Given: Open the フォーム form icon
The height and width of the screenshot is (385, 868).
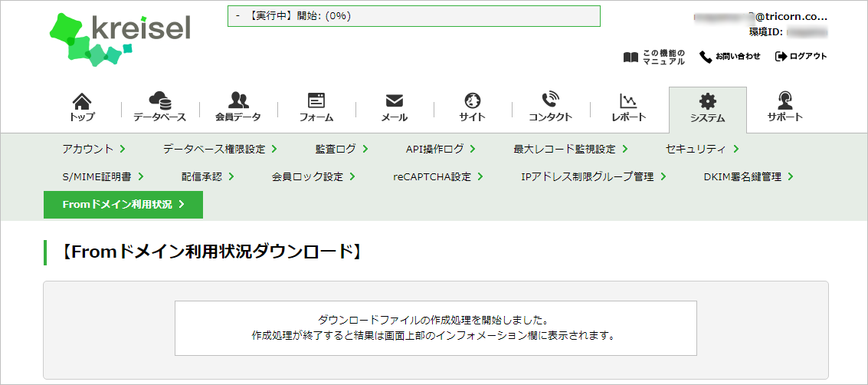Looking at the screenshot, I should [x=316, y=100].
